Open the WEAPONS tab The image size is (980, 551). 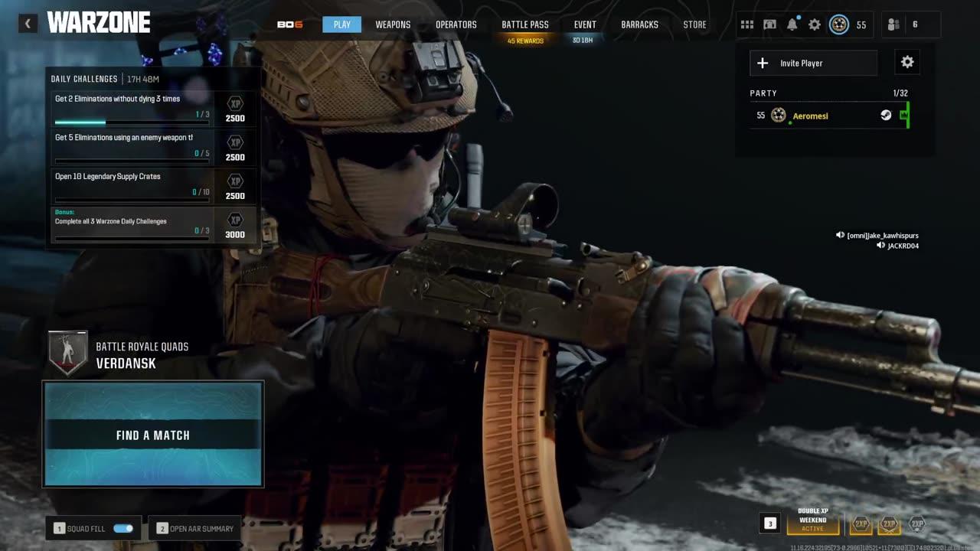click(x=393, y=24)
